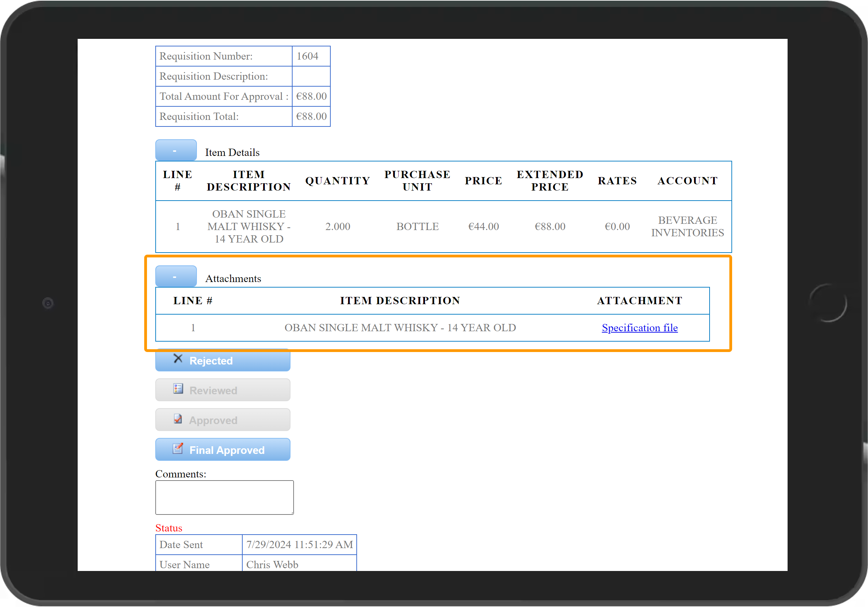The height and width of the screenshot is (607, 868).
Task: Open the Specification file attachment link
Action: pyautogui.click(x=640, y=328)
